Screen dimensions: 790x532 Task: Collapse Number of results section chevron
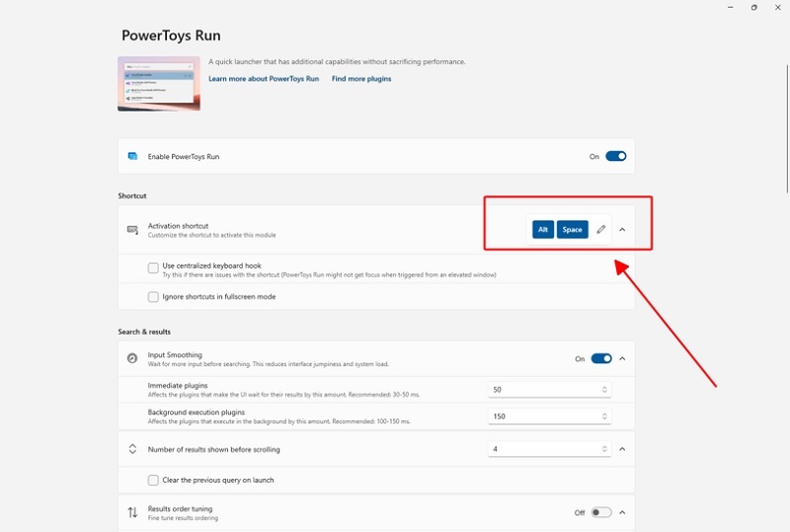[x=622, y=449]
